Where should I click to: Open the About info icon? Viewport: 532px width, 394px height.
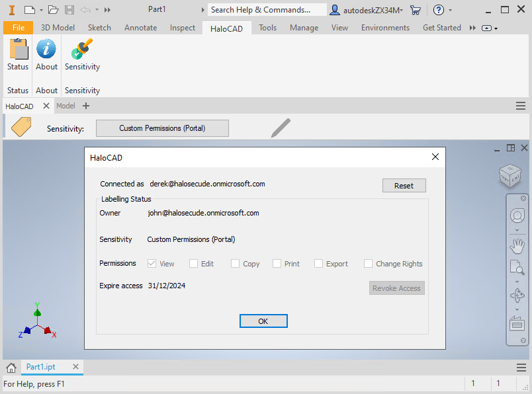pyautogui.click(x=46, y=50)
